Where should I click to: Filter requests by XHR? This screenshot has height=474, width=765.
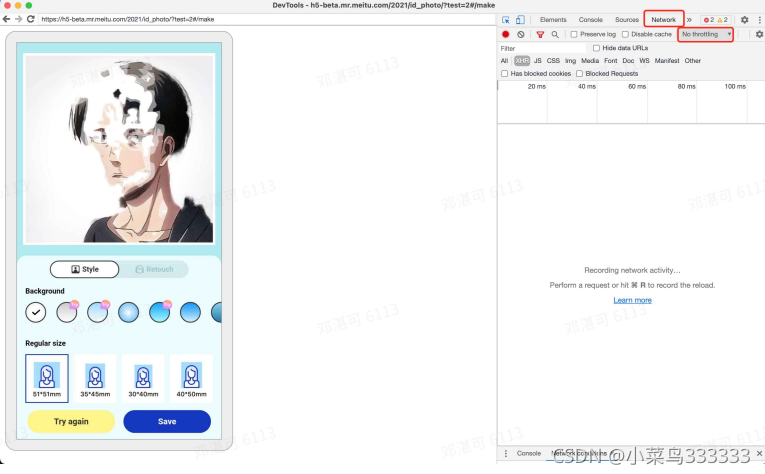pos(522,60)
